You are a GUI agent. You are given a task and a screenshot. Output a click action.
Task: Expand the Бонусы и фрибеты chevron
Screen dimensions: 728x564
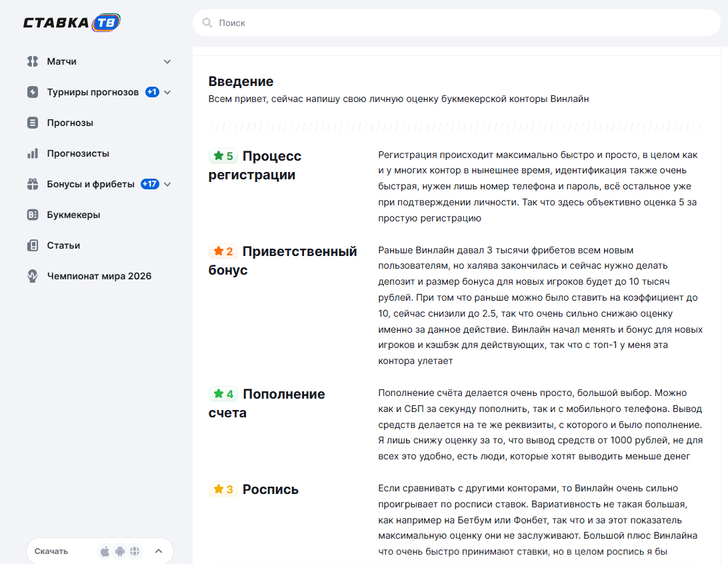[x=167, y=184]
